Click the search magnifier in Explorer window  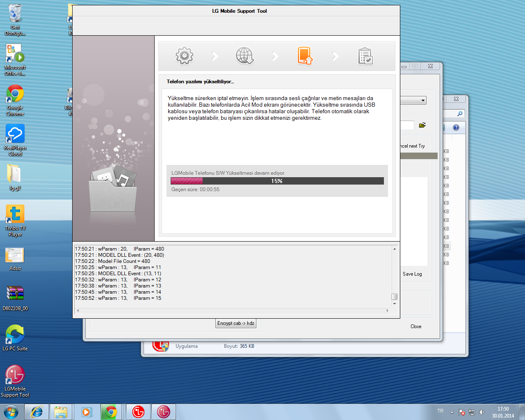pos(460,114)
